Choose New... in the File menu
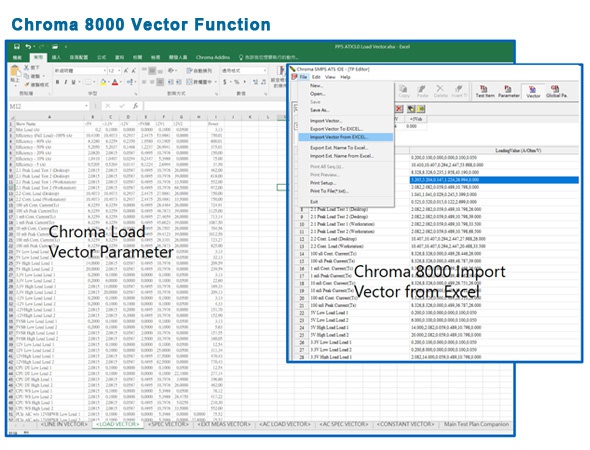This screenshot has width=590, height=450. pos(316,86)
